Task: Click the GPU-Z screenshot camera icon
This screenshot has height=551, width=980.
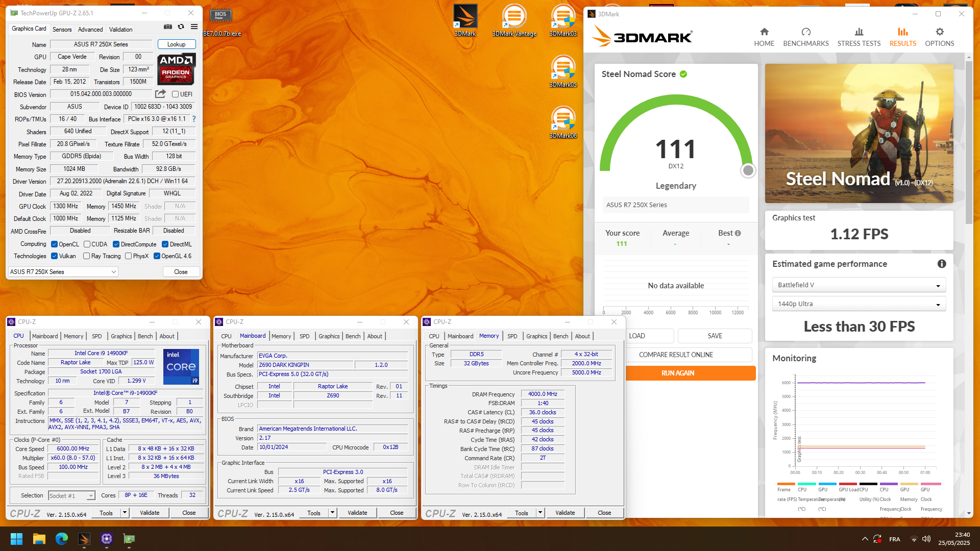Action: [167, 27]
